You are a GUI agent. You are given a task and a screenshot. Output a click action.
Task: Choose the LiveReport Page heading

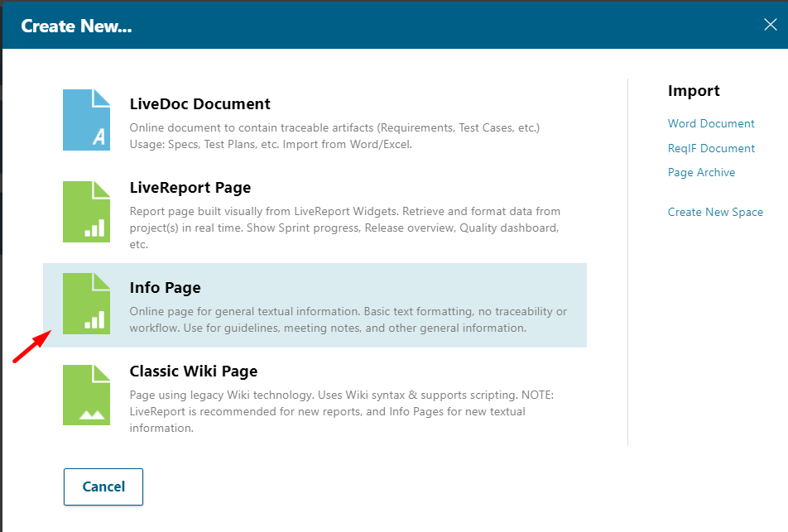click(190, 188)
